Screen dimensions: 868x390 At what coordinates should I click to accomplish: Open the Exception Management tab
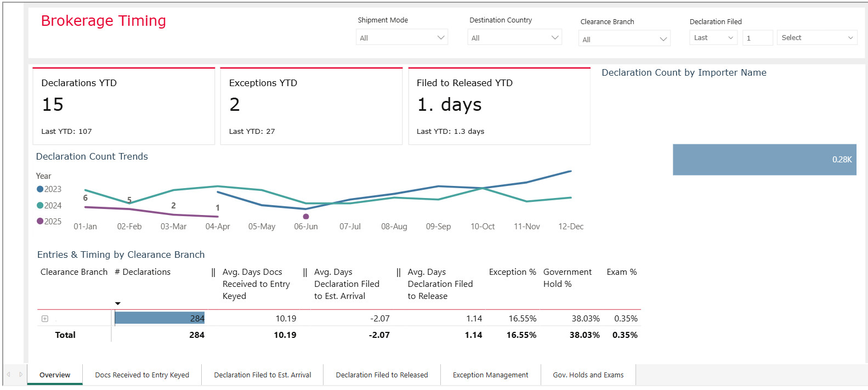pos(490,375)
